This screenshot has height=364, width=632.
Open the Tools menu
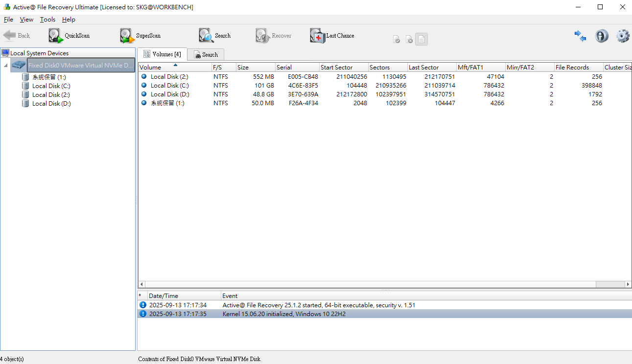[x=47, y=20]
